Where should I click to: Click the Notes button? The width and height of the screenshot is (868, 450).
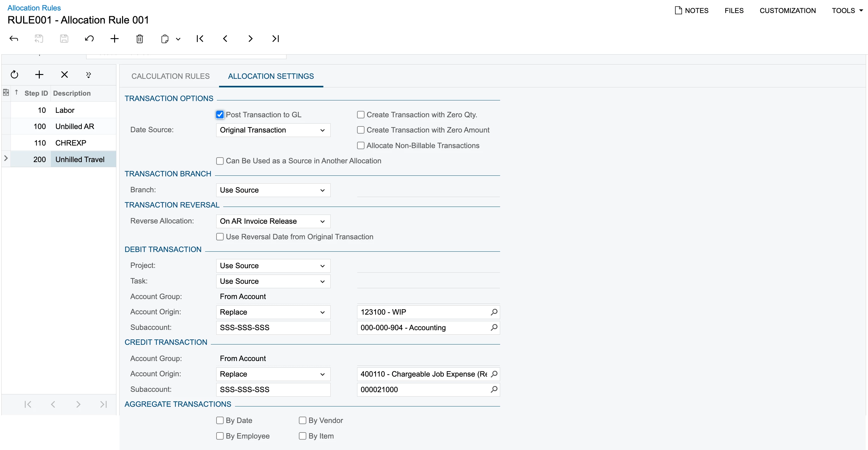click(692, 10)
